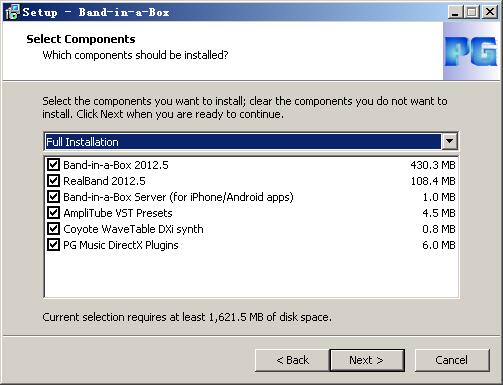Click the 430.3 MB size value
Image resolution: width=503 pixels, height=385 pixels.
click(433, 165)
